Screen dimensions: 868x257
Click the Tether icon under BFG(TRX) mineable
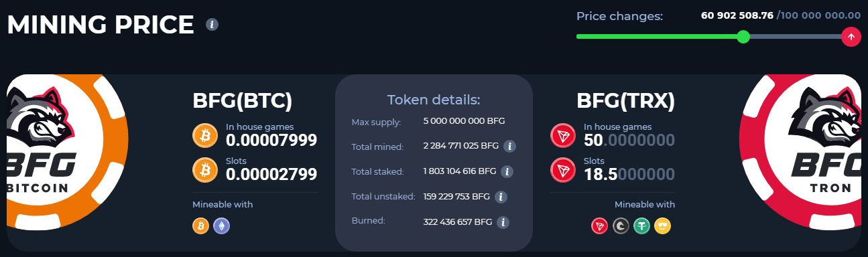[x=641, y=226]
